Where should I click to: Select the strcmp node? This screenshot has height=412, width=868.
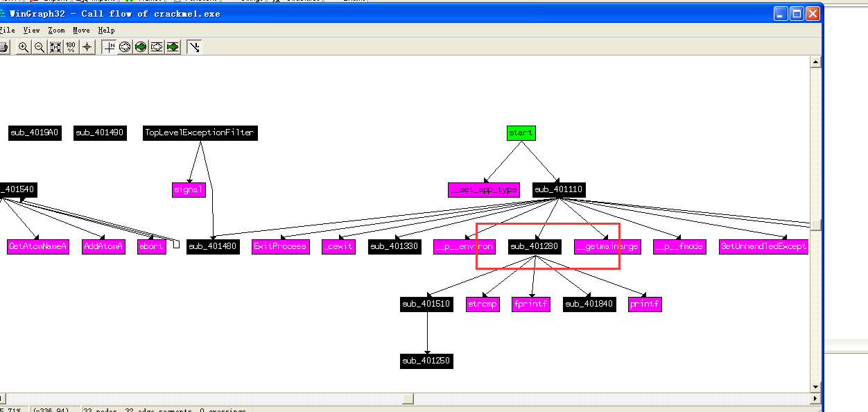click(483, 304)
